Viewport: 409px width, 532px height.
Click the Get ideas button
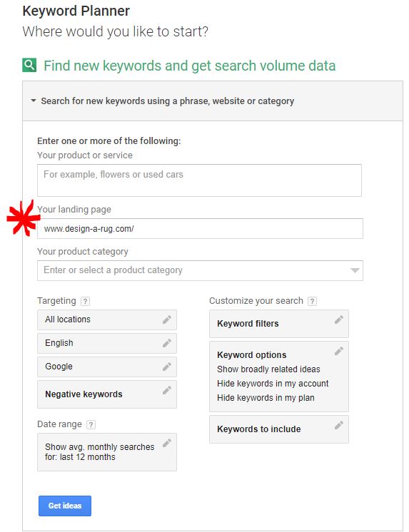[65, 506]
